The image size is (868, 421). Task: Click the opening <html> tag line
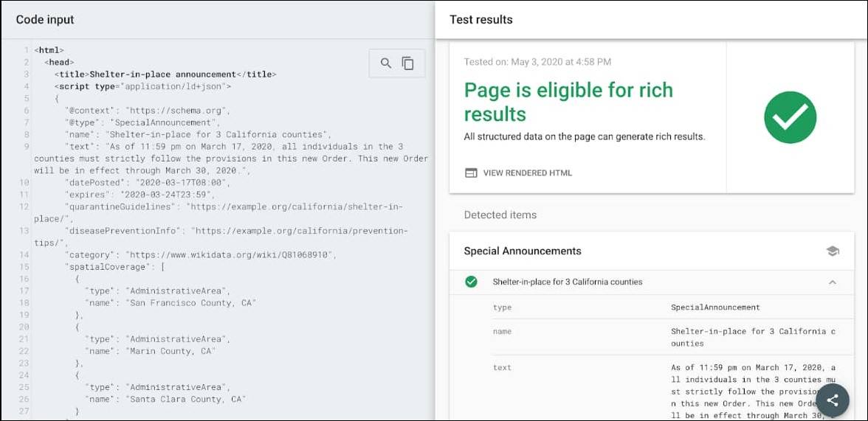49,50
